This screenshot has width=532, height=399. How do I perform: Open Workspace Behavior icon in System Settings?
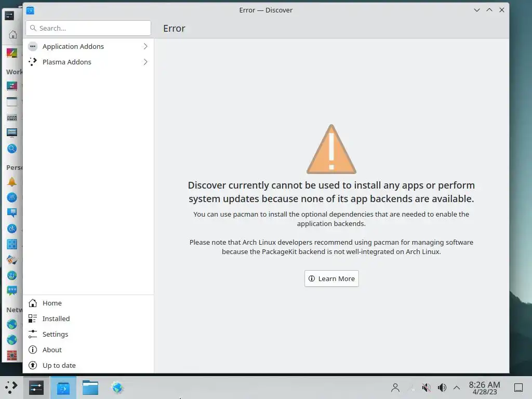coord(12,86)
